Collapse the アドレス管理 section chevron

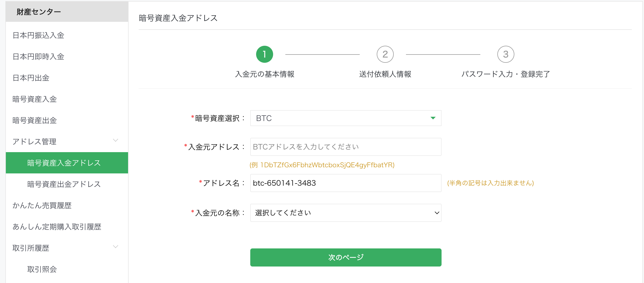click(x=116, y=140)
